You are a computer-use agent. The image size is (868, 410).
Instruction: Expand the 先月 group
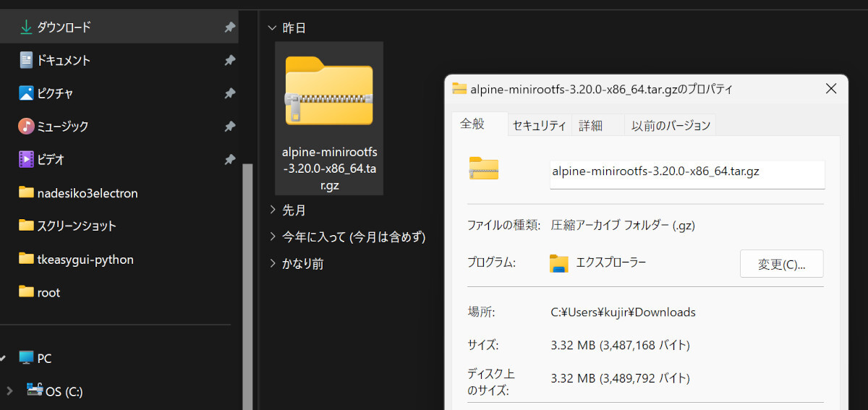point(272,210)
